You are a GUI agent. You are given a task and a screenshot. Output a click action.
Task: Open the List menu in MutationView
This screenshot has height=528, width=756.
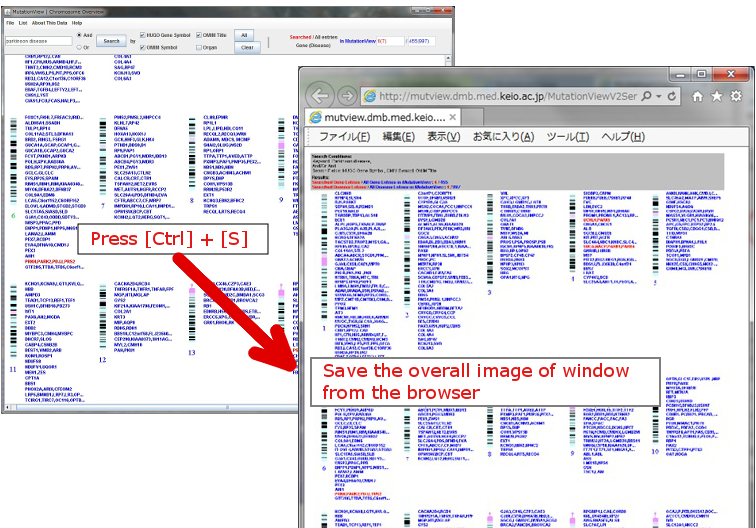pyautogui.click(x=22, y=22)
